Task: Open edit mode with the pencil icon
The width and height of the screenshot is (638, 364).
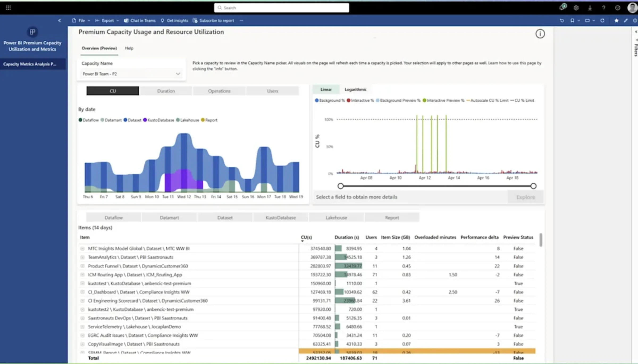Action: 626,20
